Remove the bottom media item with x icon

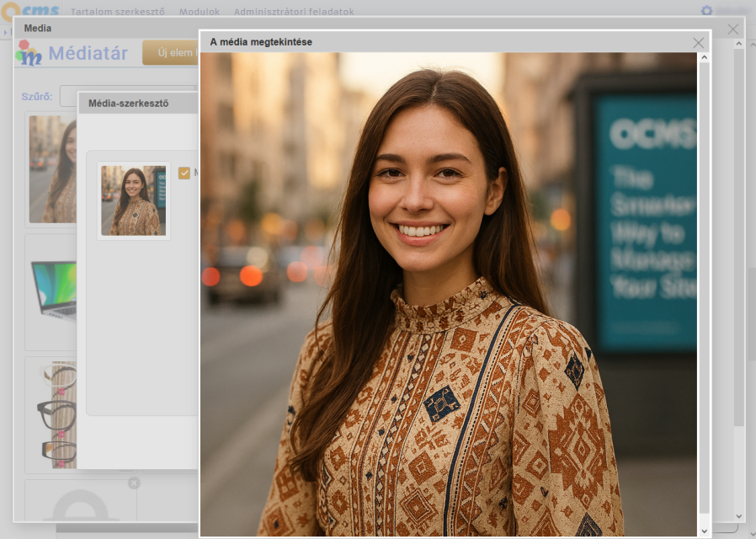[x=134, y=483]
